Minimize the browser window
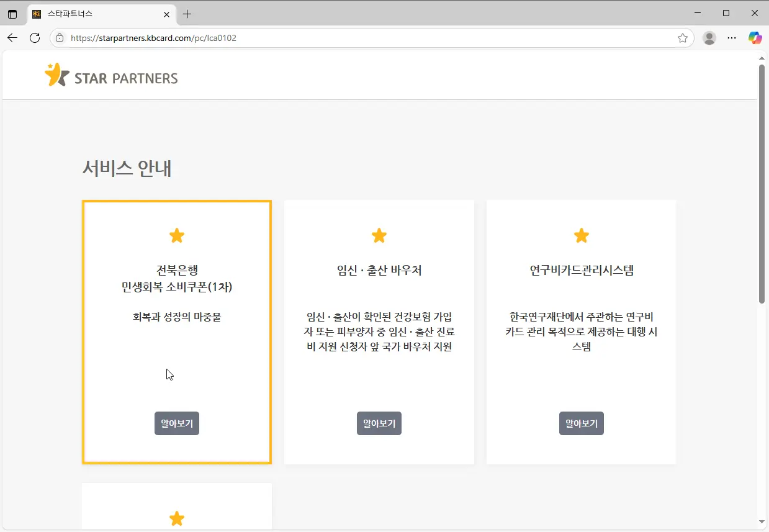The height and width of the screenshot is (532, 769). (x=698, y=13)
